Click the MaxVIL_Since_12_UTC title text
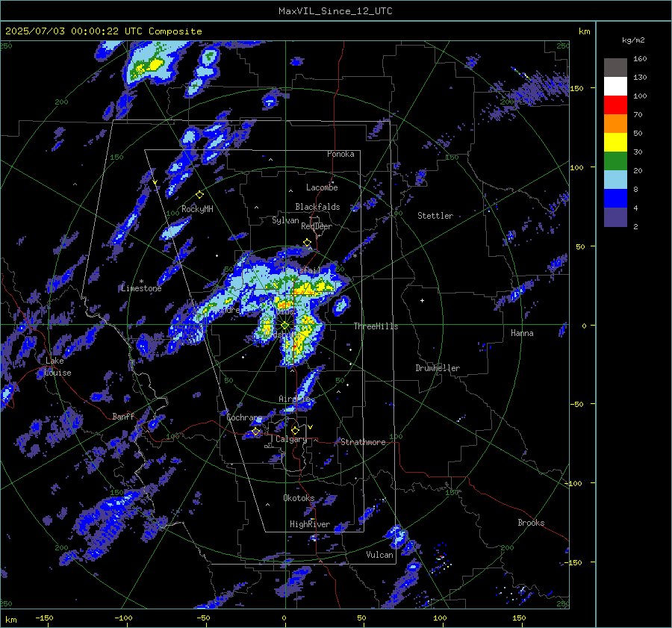Image resolution: width=672 pixels, height=628 pixels. (335, 11)
